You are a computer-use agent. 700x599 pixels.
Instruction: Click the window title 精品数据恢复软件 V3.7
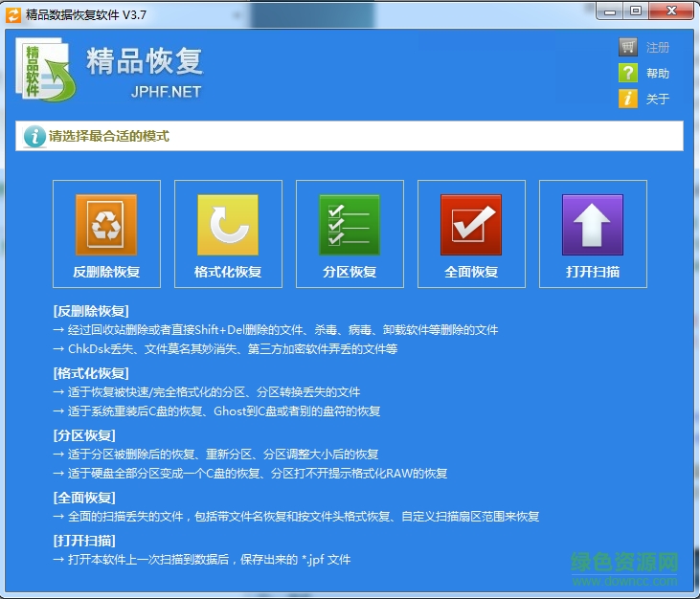pyautogui.click(x=86, y=14)
